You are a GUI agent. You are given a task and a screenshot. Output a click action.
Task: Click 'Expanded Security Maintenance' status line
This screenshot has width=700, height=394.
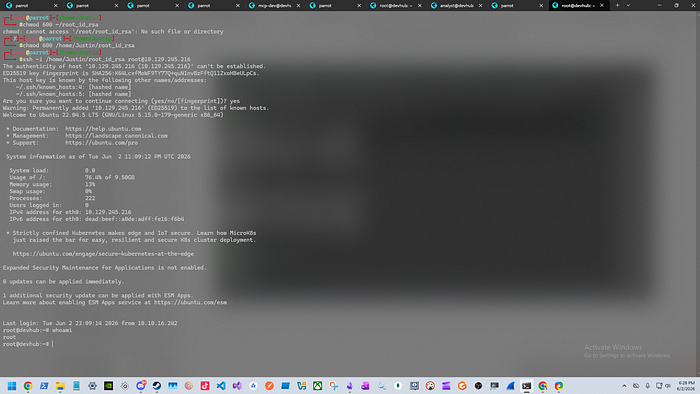click(x=104, y=268)
